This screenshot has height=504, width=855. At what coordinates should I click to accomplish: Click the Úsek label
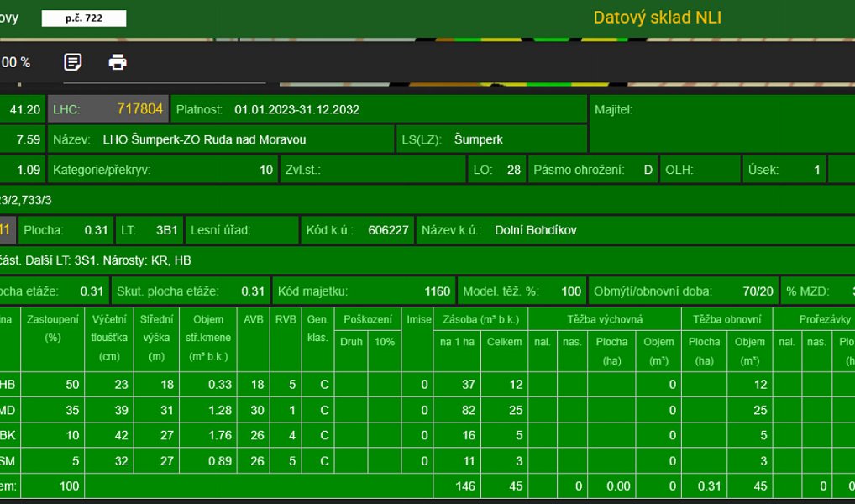762,170
